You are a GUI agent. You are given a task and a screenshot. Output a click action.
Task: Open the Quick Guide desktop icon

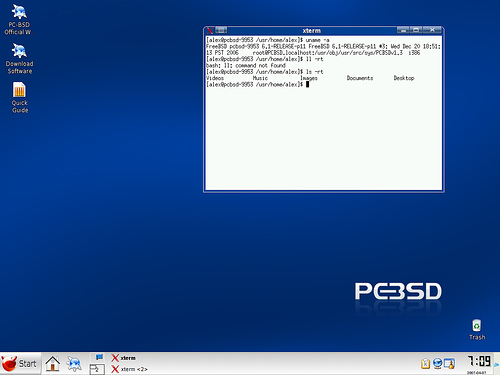(x=20, y=98)
